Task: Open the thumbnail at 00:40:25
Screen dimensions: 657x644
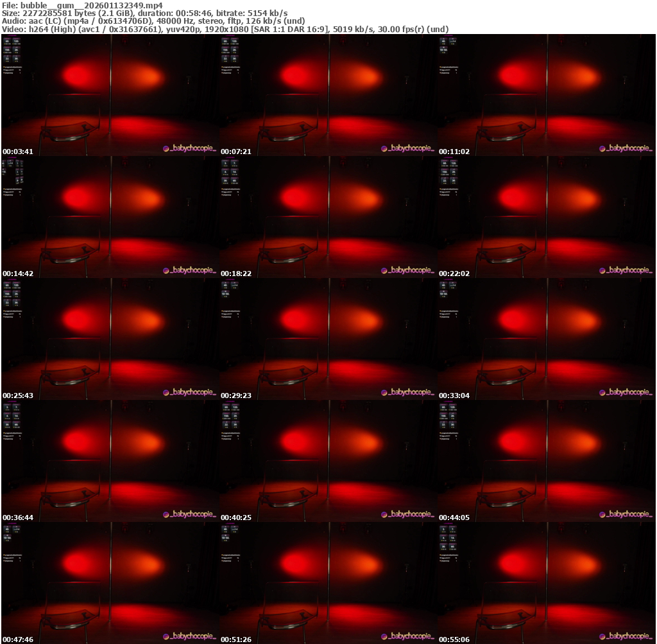Action: [x=328, y=461]
